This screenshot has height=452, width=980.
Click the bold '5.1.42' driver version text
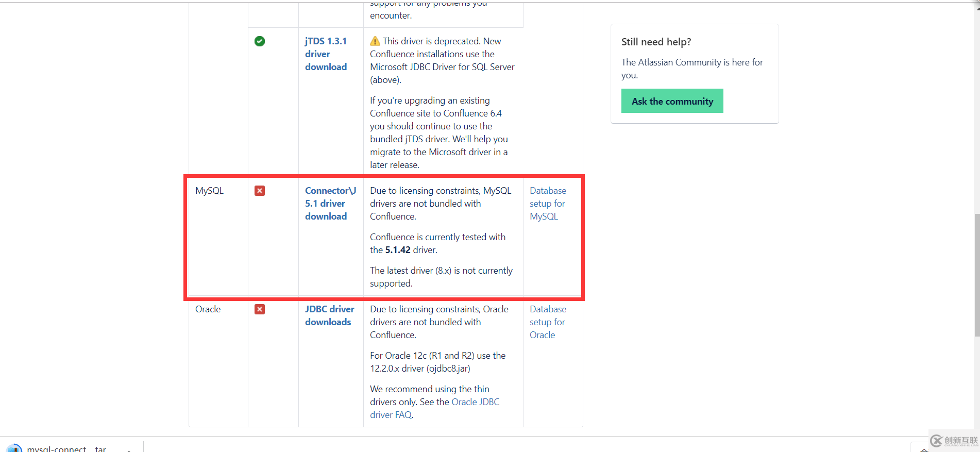click(x=398, y=250)
